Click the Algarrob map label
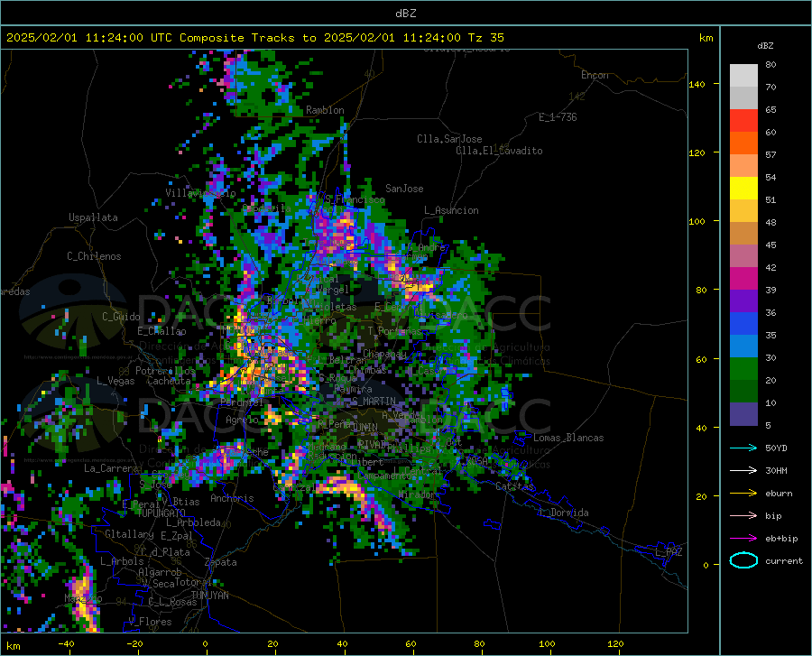Viewport: 812px width, 656px height. 160,572
